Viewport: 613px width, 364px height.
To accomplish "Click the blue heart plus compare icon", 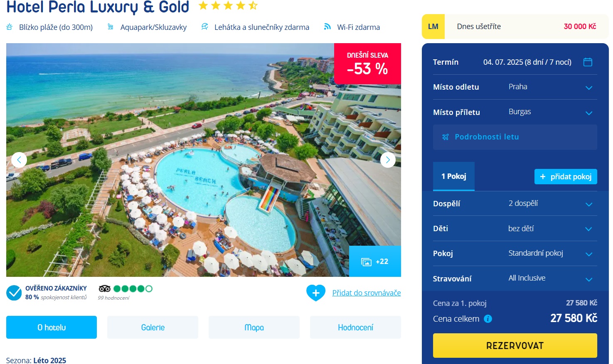I will [316, 293].
